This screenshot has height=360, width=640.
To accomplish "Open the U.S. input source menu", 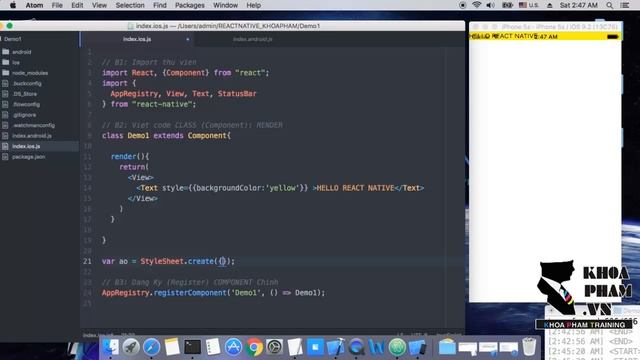I will click(529, 5).
